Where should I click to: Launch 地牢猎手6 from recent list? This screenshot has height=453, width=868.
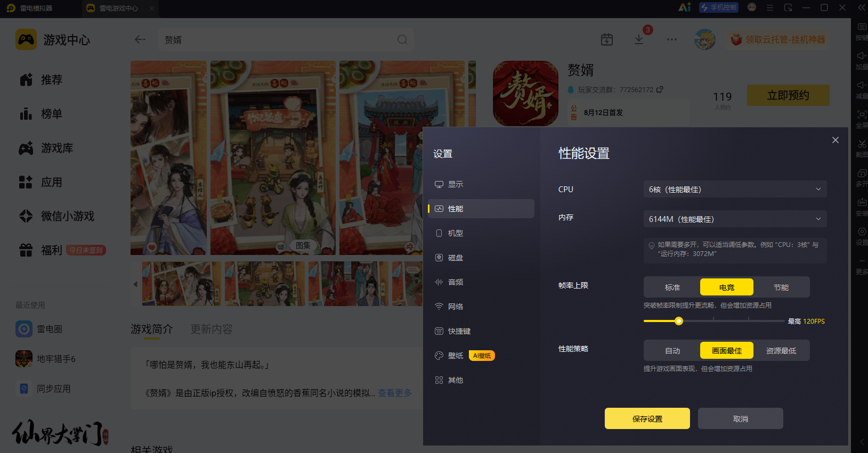coord(46,359)
